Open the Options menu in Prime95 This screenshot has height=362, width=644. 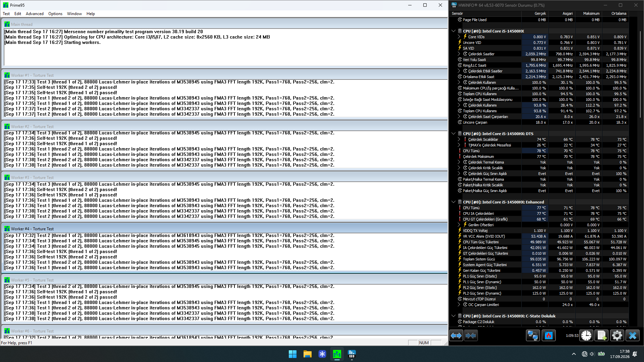55,14
